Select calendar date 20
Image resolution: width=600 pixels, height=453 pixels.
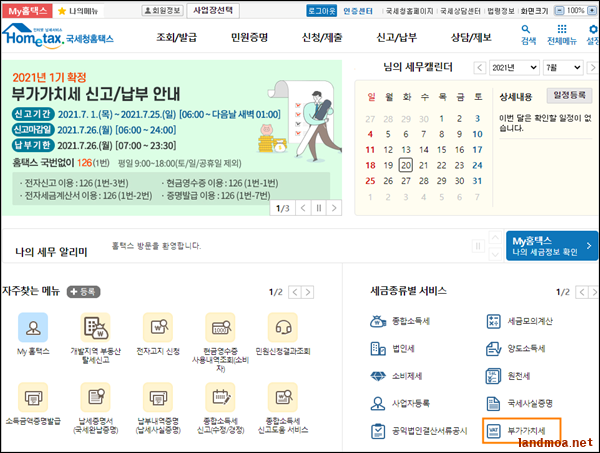click(406, 165)
